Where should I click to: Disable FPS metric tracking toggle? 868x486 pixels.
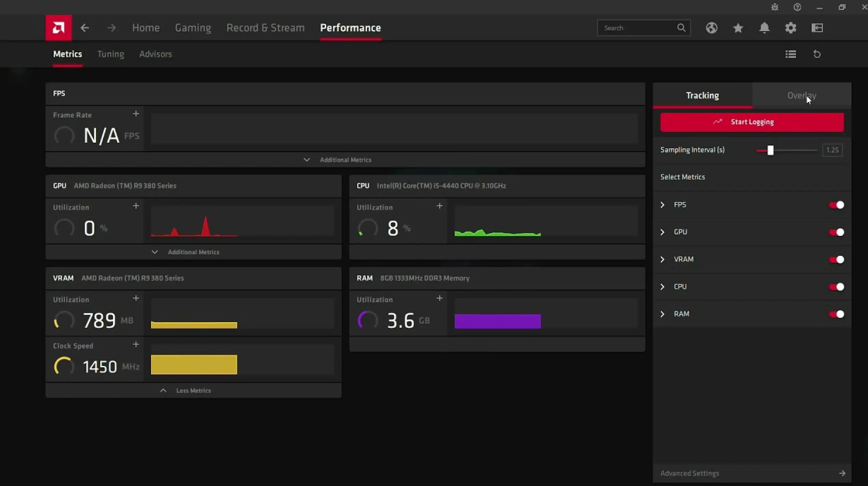[836, 205]
